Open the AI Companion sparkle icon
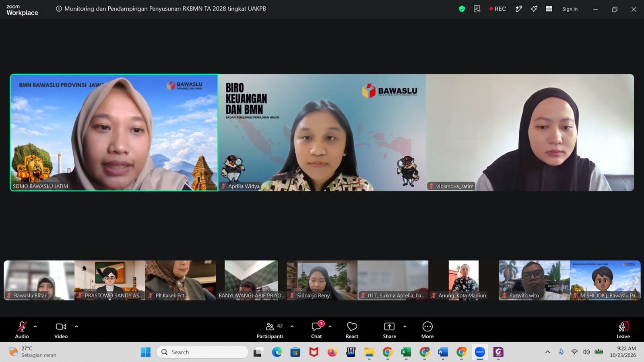Screen dimensions: 644x362 [534, 9]
